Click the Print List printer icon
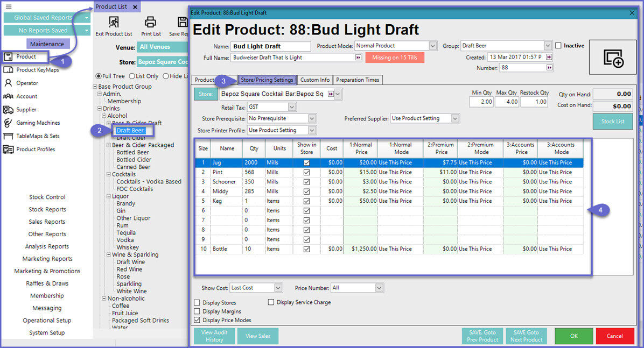Image resolution: width=644 pixels, height=348 pixels. coord(151,23)
